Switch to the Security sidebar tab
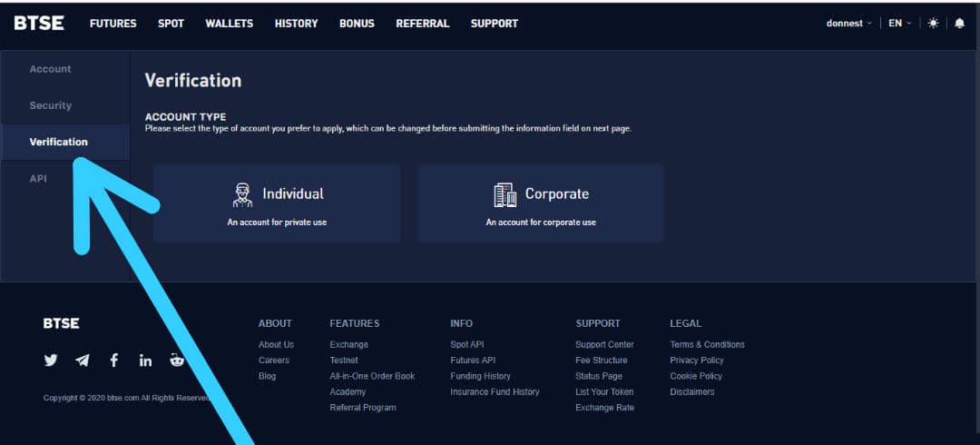 tap(65, 105)
